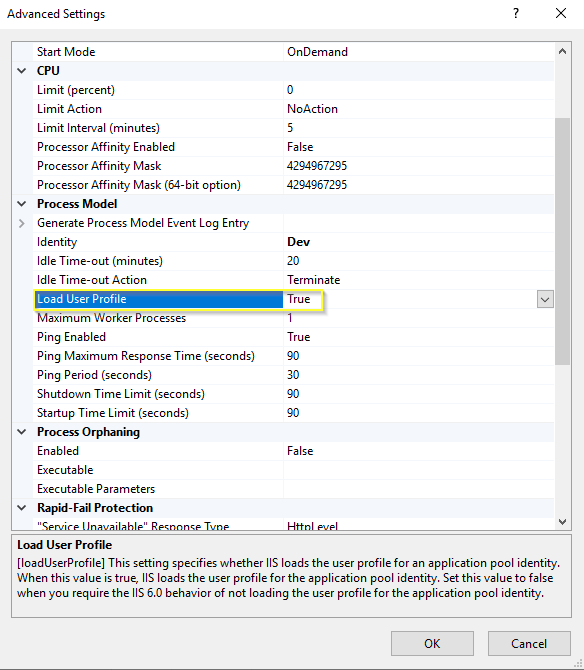Click the scrollbar down arrow
The width and height of the screenshot is (584, 670).
(563, 522)
